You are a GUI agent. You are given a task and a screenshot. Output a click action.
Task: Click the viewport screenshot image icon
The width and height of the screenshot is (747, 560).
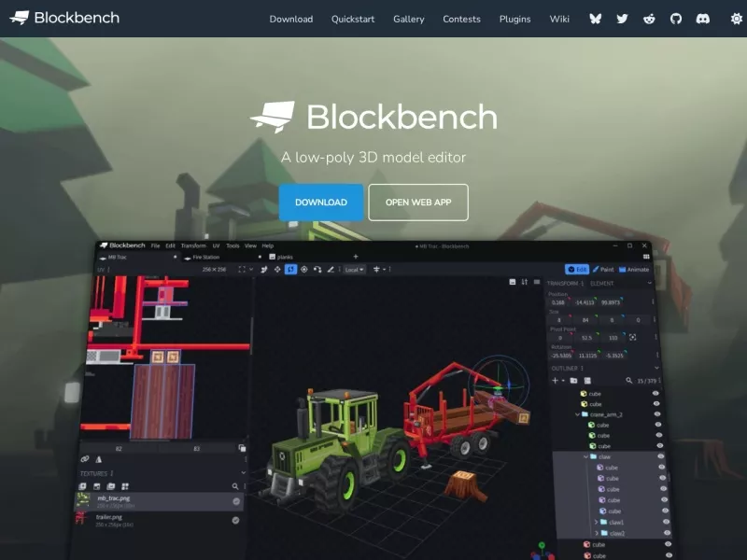[x=513, y=282]
